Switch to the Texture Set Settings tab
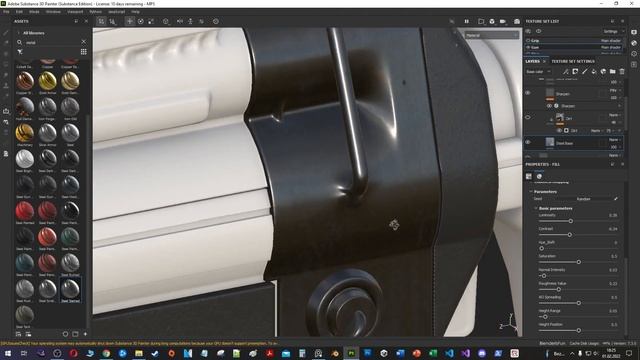The height and width of the screenshot is (360, 640). point(573,61)
